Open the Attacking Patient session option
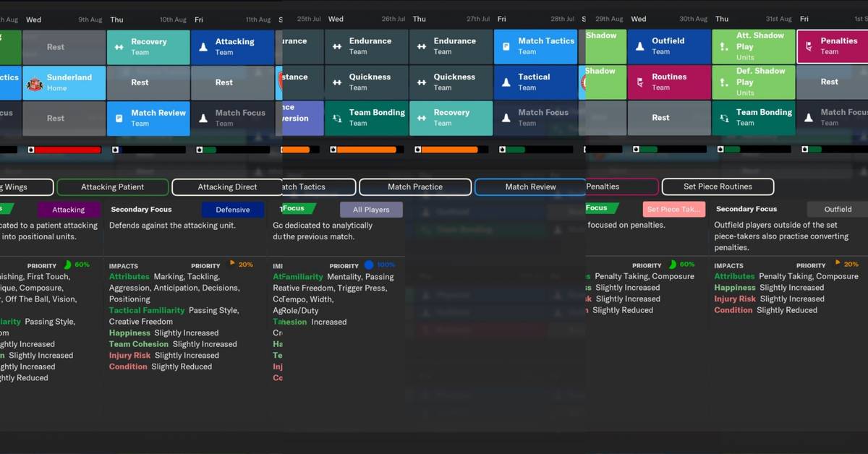 (x=112, y=187)
